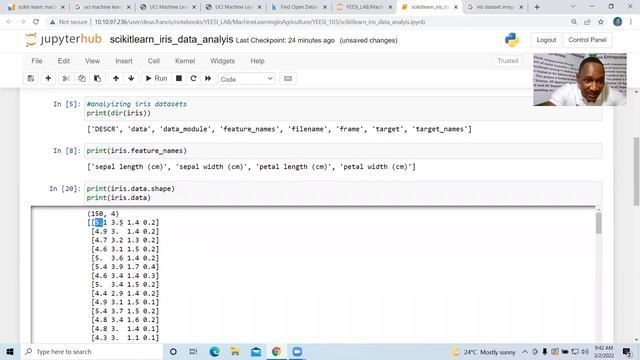The height and width of the screenshot is (360, 640).
Task: Open the Chrome three-dot menu
Action: [x=631, y=22]
